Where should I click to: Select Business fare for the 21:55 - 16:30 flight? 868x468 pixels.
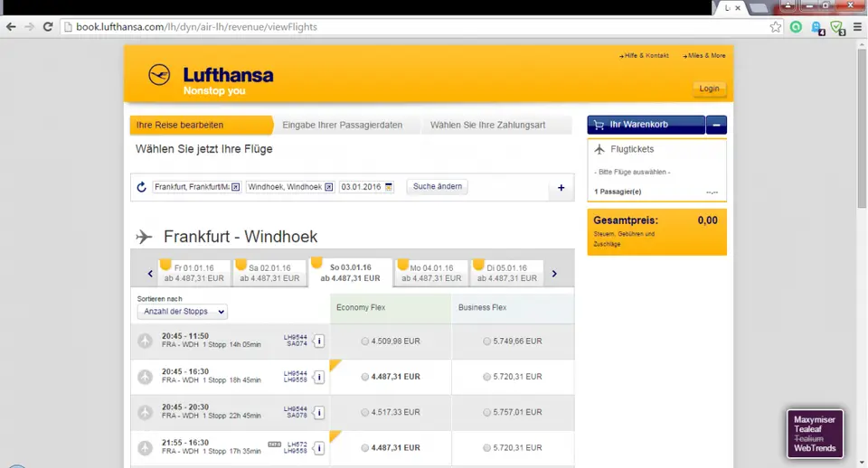[486, 447]
